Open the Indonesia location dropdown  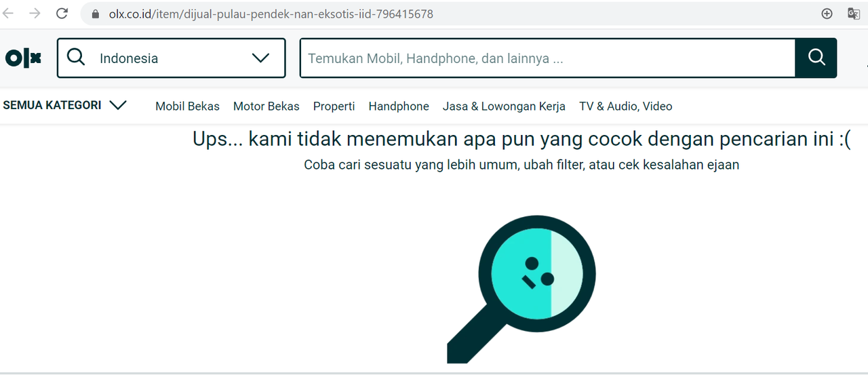click(x=172, y=58)
